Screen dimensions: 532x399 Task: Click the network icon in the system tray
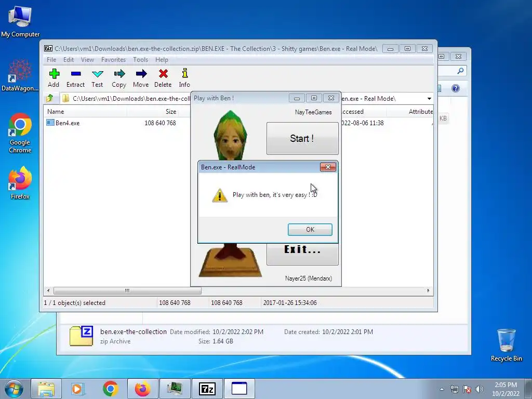(454, 389)
